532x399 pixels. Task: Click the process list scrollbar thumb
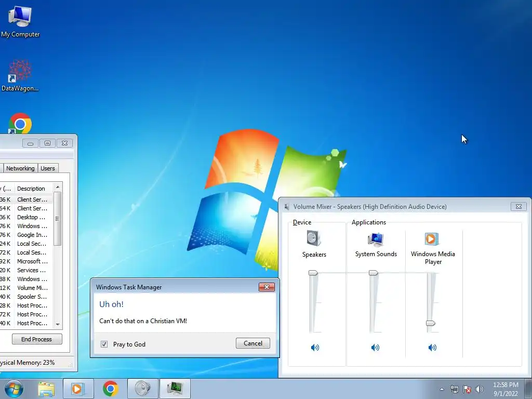tap(57, 219)
